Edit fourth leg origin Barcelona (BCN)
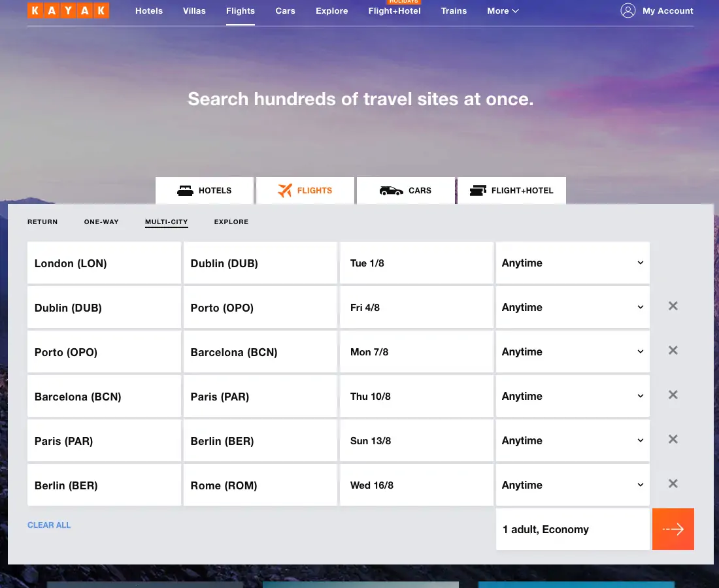The width and height of the screenshot is (719, 588). coord(104,397)
